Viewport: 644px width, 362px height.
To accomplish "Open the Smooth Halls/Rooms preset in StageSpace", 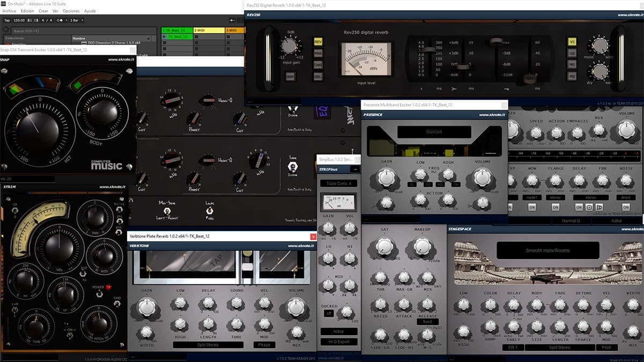I will [x=548, y=250].
